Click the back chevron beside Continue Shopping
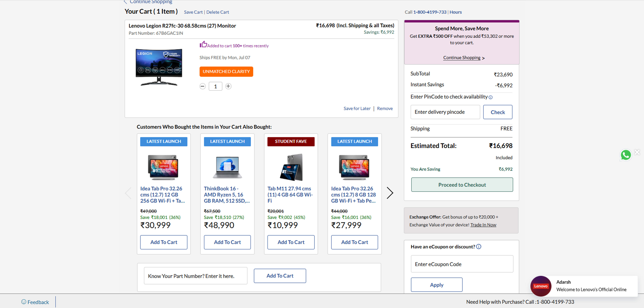Viewport: 644px width, 308px height. (x=125, y=2)
